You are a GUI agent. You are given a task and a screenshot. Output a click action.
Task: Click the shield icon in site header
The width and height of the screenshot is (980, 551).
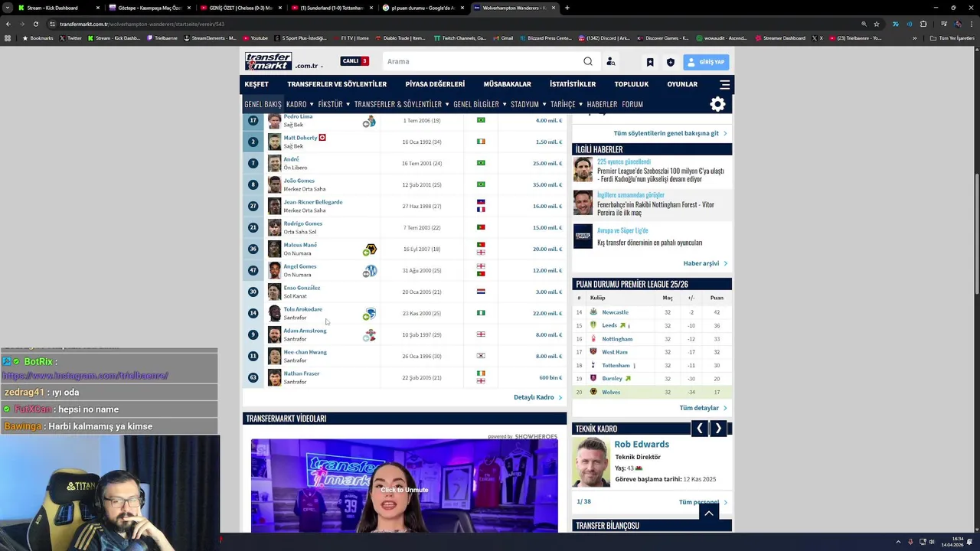pos(671,62)
